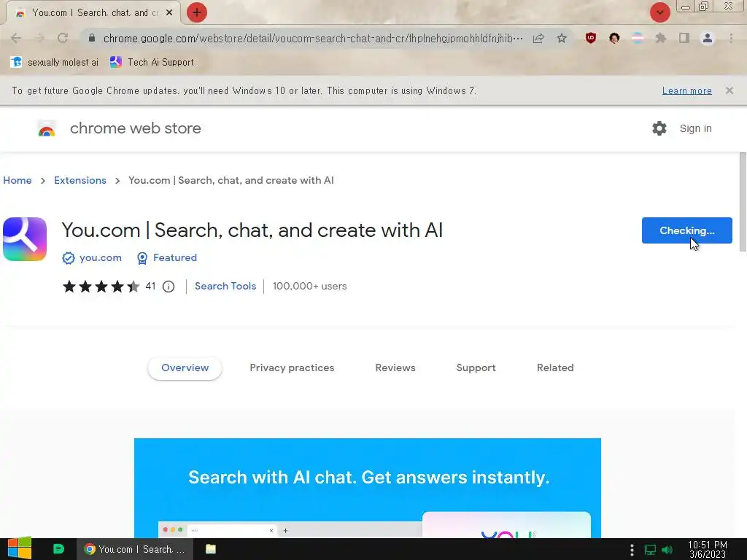This screenshot has width=747, height=560.
Task: Open the you.com publisher link
Action: (101, 257)
